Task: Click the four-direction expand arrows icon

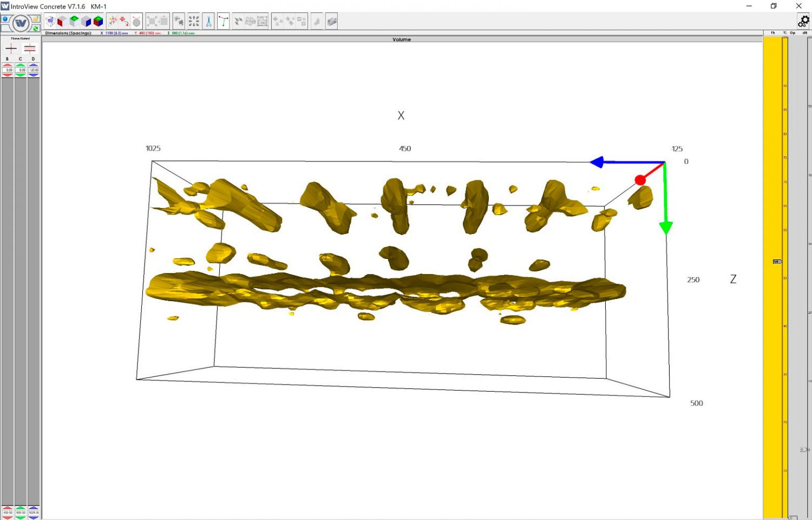Action: point(194,22)
